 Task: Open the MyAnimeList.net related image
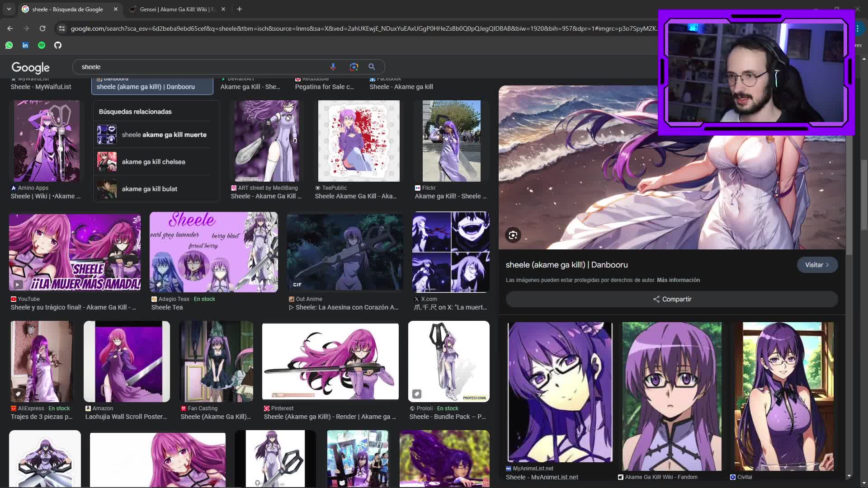[560, 392]
